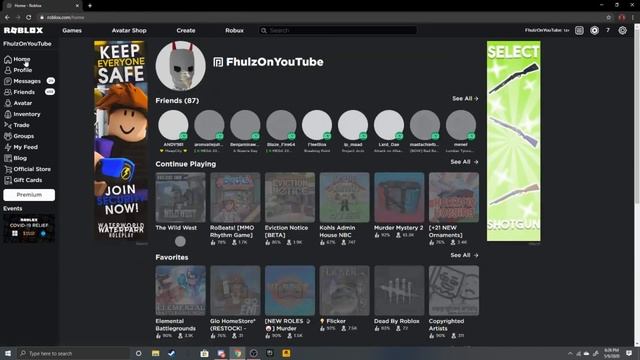Click the FhulzOnYouTube name in the sidebar
Screen dimensions: 640x360
[27, 44]
